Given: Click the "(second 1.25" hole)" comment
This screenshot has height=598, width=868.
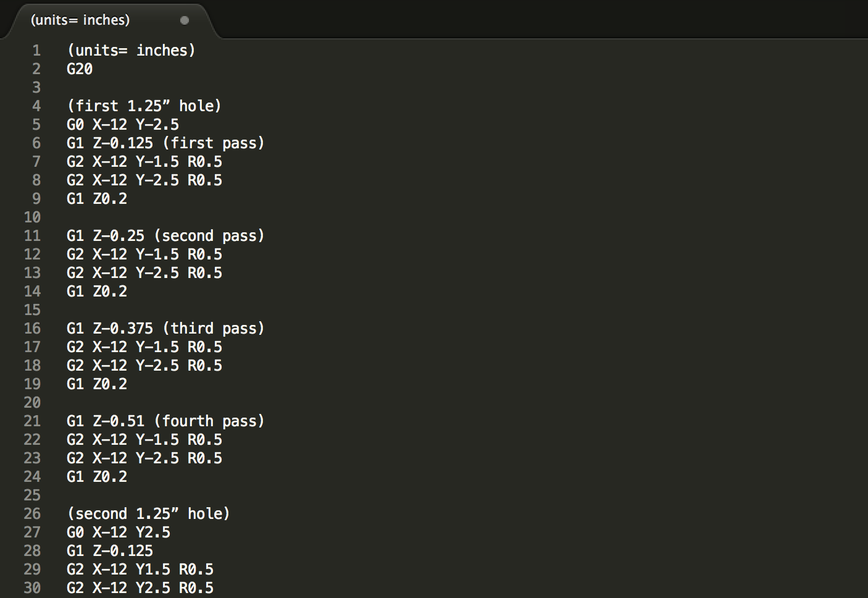Looking at the screenshot, I should tap(148, 514).
